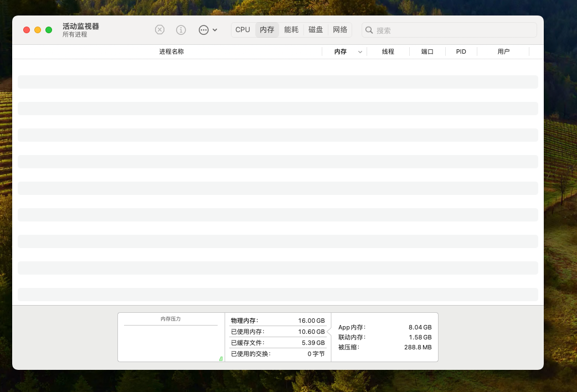Click into the 搜索 search field
The height and width of the screenshot is (392, 577).
454,30
